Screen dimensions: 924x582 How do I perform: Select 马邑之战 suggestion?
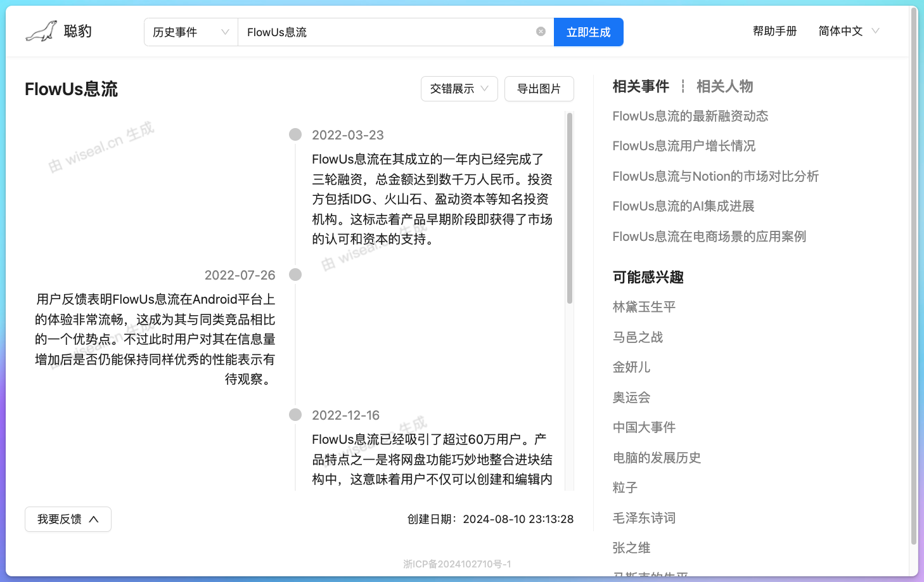(x=638, y=337)
